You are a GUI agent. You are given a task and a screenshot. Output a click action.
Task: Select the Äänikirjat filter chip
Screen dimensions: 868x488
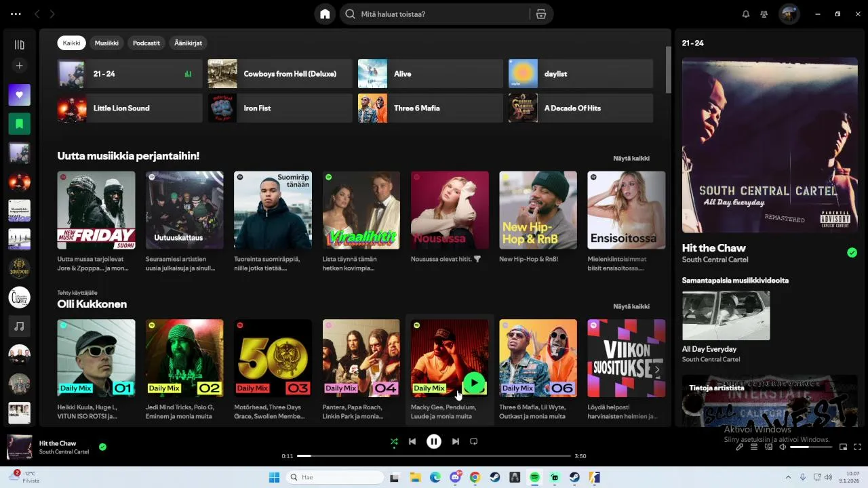188,43
